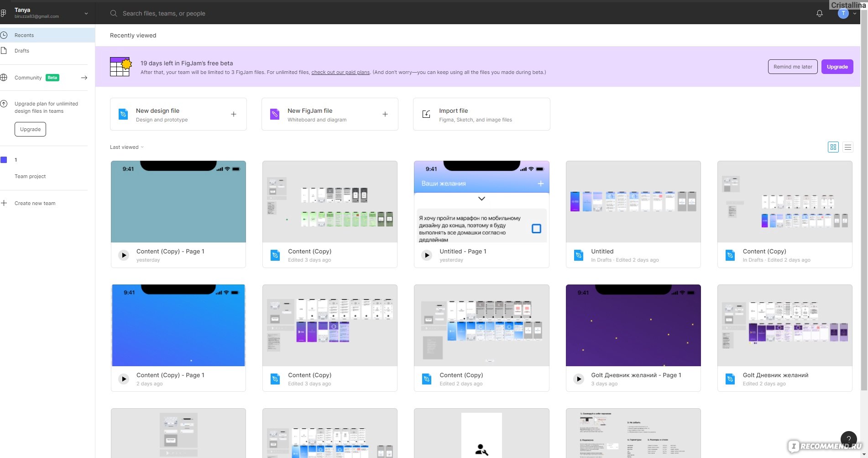Viewport: 868px width, 458px height.
Task: Click the blue design file icon in New design file
Action: (123, 114)
